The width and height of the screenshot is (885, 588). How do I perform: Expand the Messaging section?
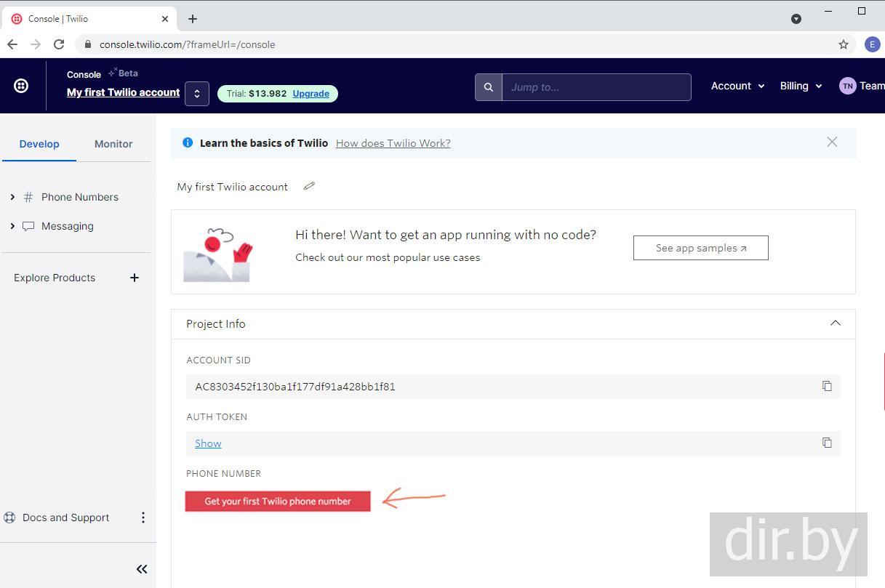point(12,226)
